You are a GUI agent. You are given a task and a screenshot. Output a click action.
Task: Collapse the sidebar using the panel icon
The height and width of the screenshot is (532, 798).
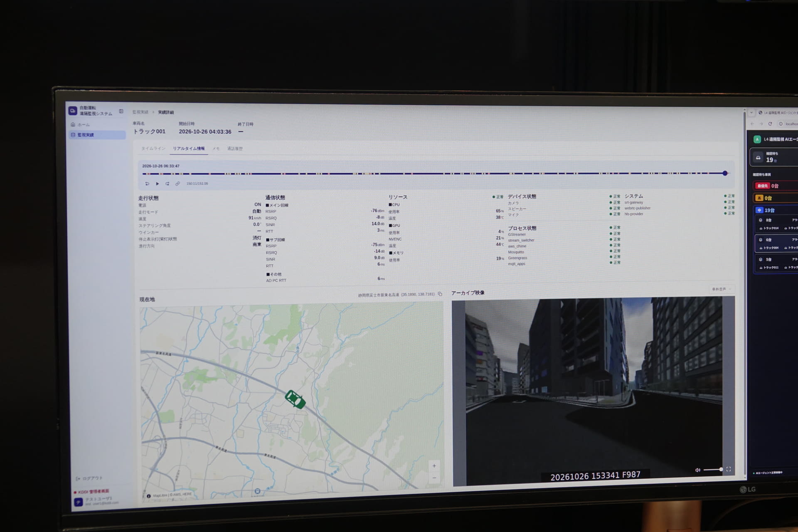click(121, 111)
